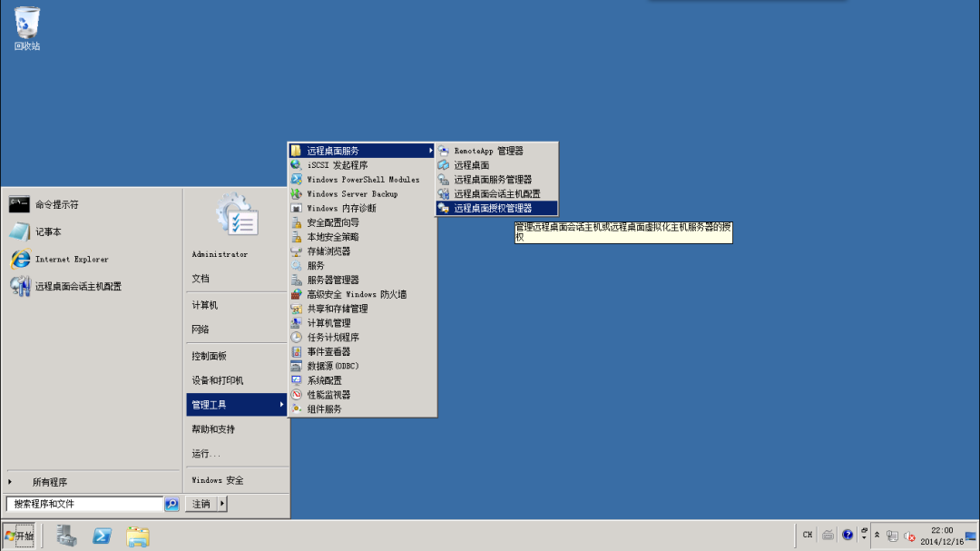Open 远程桌面会话主机配置 in the 远程桌面服务 submenu
The image size is (980, 551).
496,194
